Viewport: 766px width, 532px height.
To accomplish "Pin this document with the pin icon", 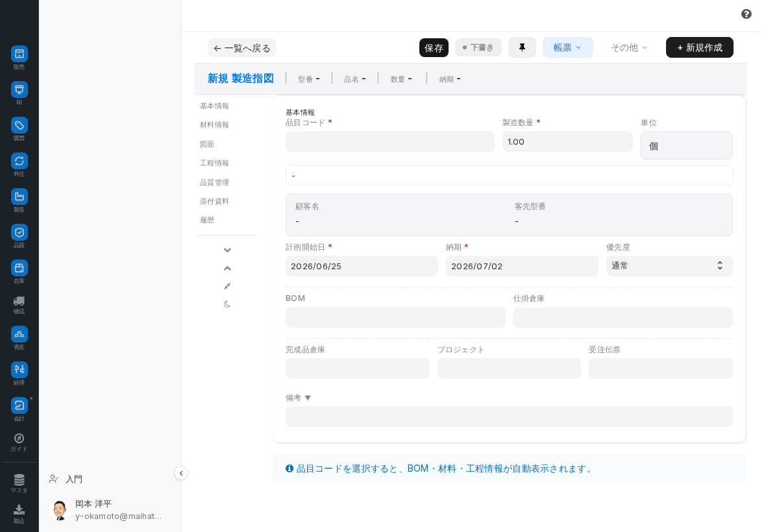I will tap(522, 47).
